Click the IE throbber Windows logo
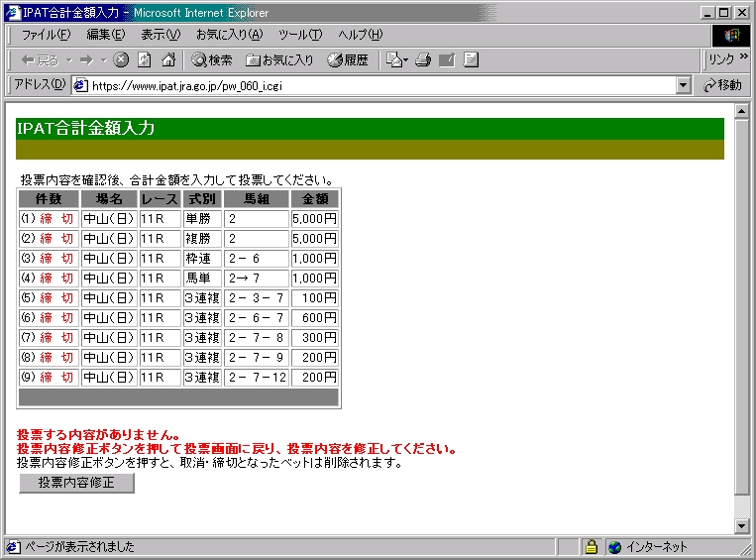This screenshot has height=560, width=756. tap(731, 35)
